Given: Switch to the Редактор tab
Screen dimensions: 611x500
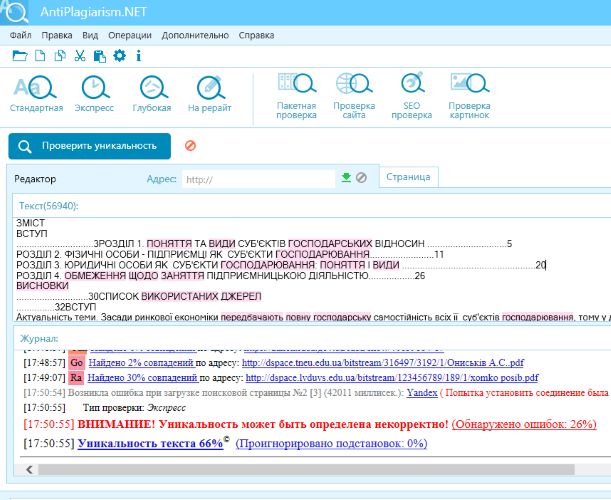Looking at the screenshot, I should pyautogui.click(x=35, y=179).
